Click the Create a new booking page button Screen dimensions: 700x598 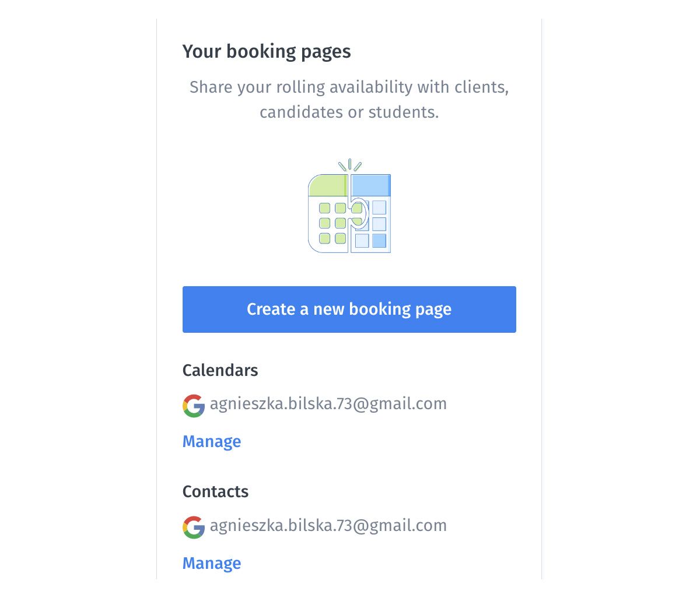(349, 309)
